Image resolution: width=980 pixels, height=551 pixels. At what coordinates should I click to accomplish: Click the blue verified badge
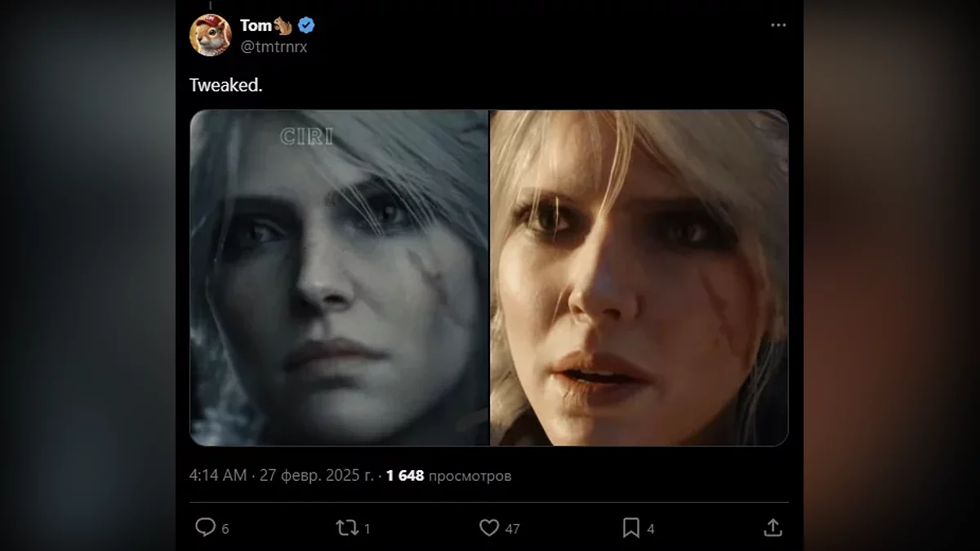306,25
